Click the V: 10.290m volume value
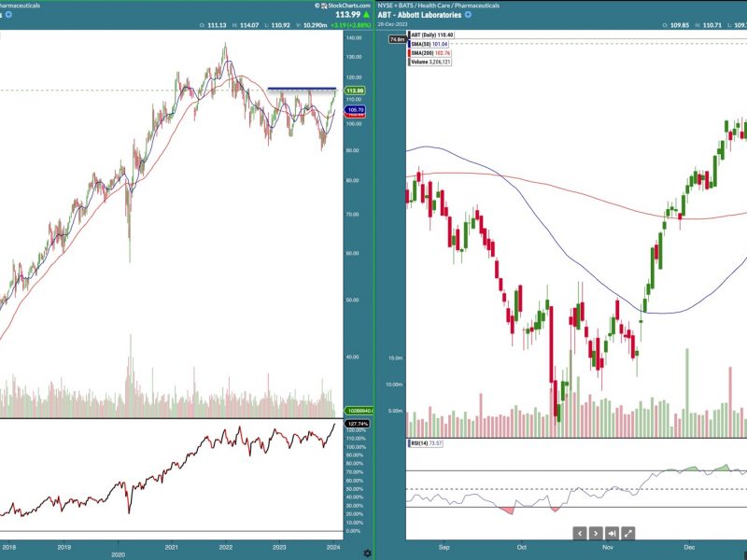 pyautogui.click(x=311, y=25)
